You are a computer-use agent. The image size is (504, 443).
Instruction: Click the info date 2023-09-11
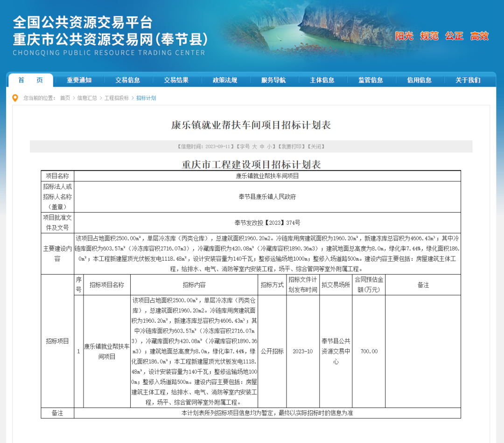(x=217, y=146)
